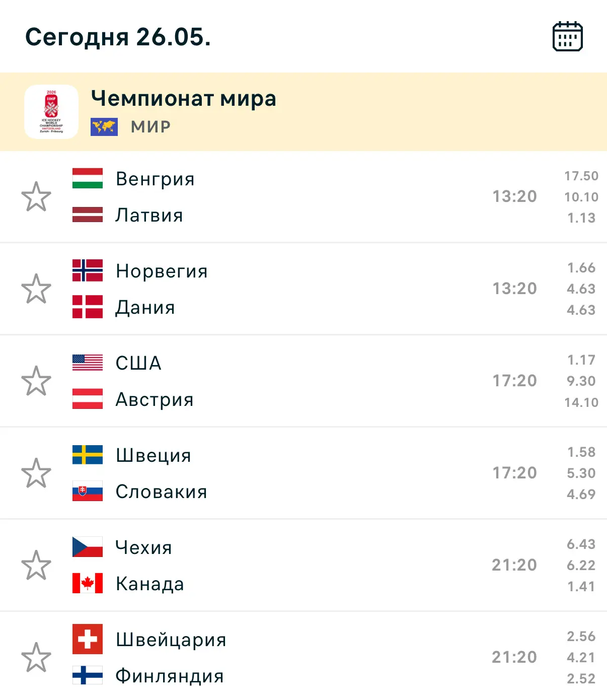Favorite the Норвегия vs Дания match star
Viewport: 607px width, 700px height.
pos(36,289)
